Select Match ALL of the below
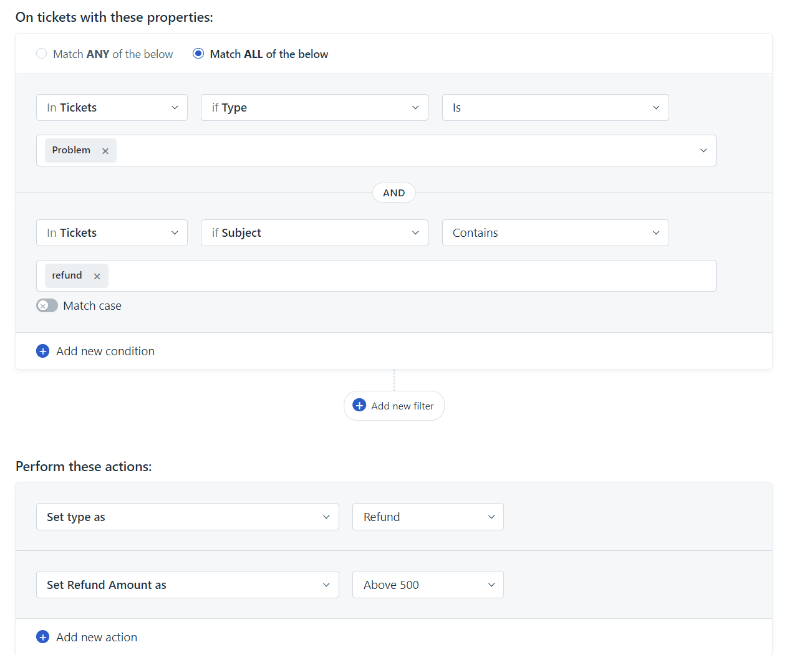This screenshot has width=812, height=655. 198,54
